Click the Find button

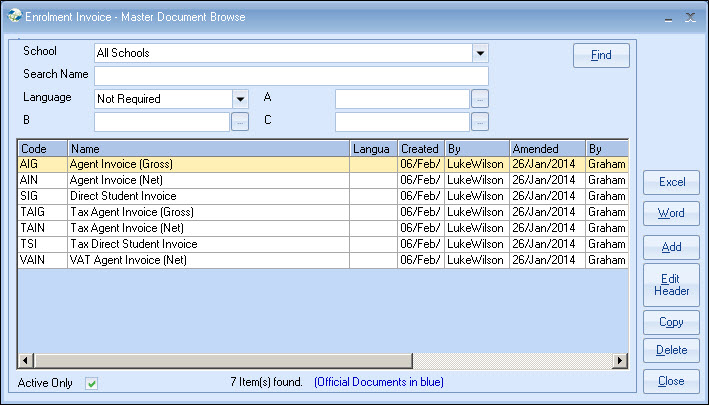(601, 55)
